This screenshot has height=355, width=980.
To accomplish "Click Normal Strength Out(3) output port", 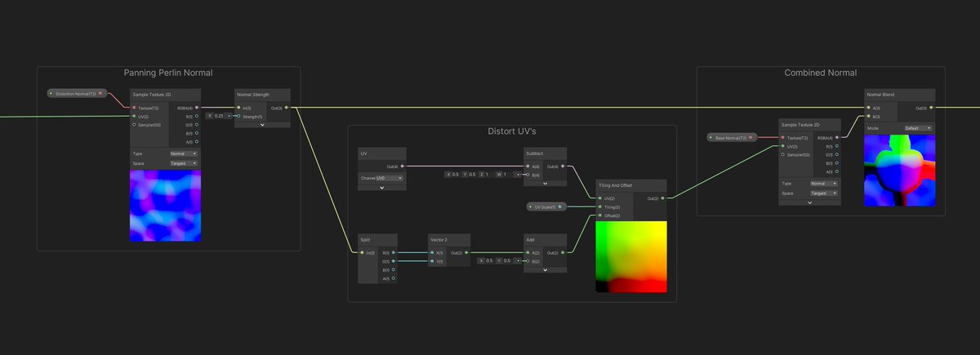I will [286, 108].
